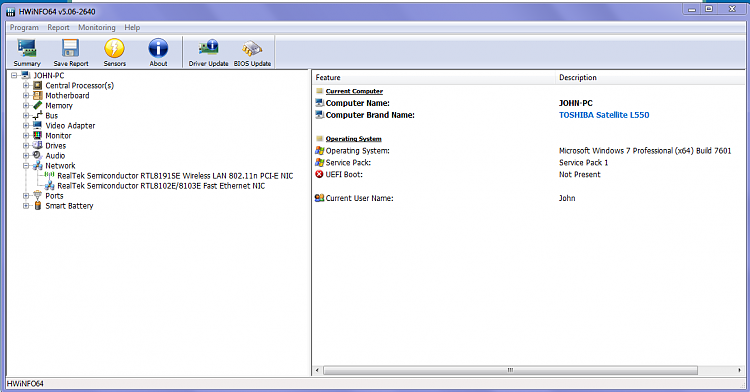The height and width of the screenshot is (392, 750).
Task: Expand the Audio node
Action: pos(26,156)
